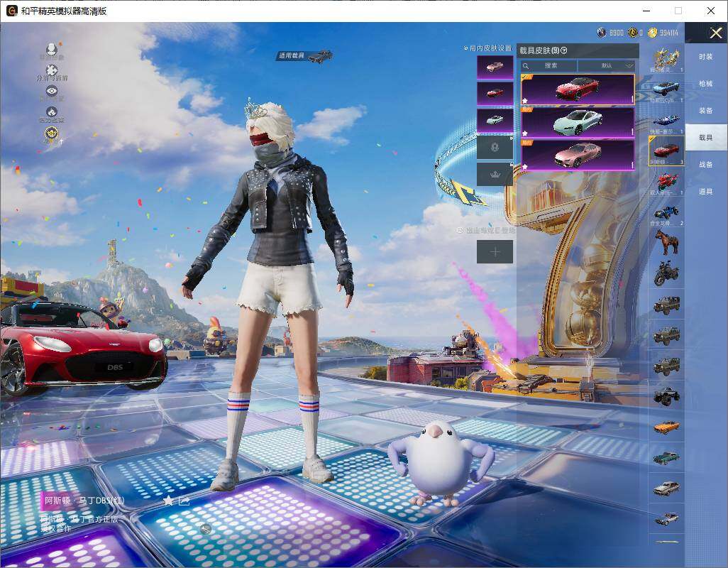
Task: Select the brown horse mount icon
Action: 667,242
